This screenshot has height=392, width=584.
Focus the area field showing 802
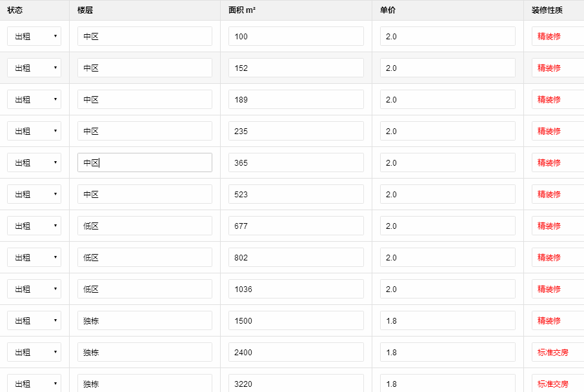click(x=296, y=257)
